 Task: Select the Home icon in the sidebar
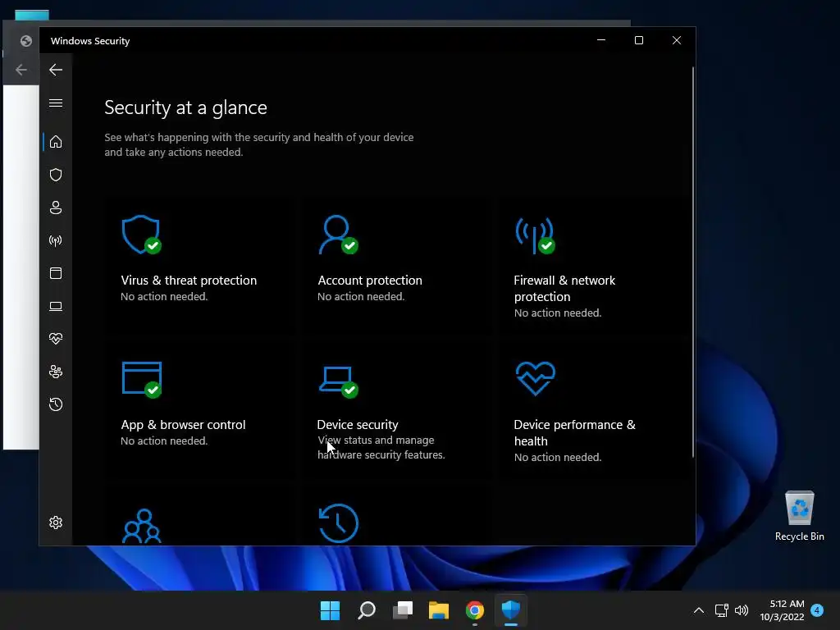click(56, 142)
